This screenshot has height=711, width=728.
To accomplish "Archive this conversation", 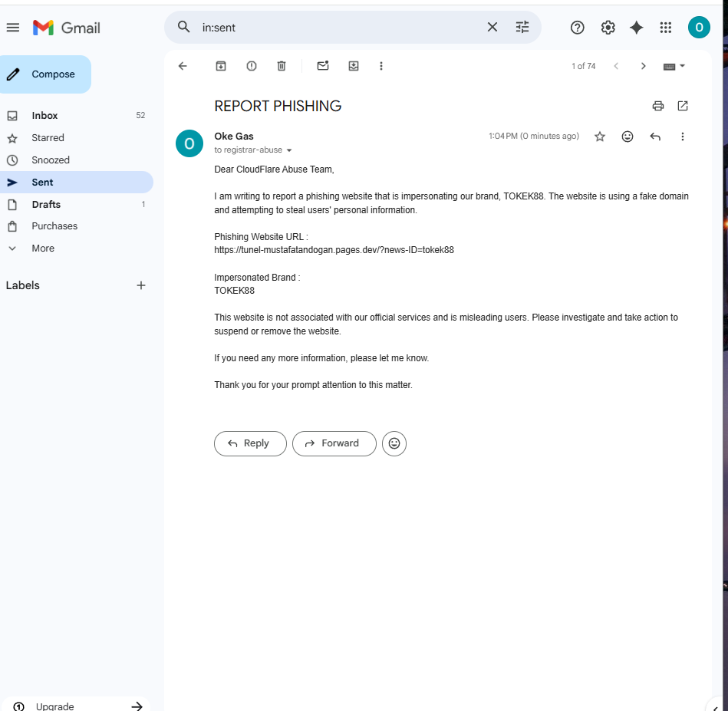I will [221, 66].
